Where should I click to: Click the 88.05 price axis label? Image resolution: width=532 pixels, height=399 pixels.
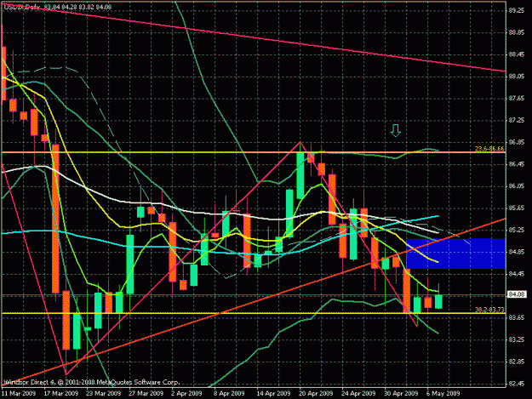[x=517, y=77]
